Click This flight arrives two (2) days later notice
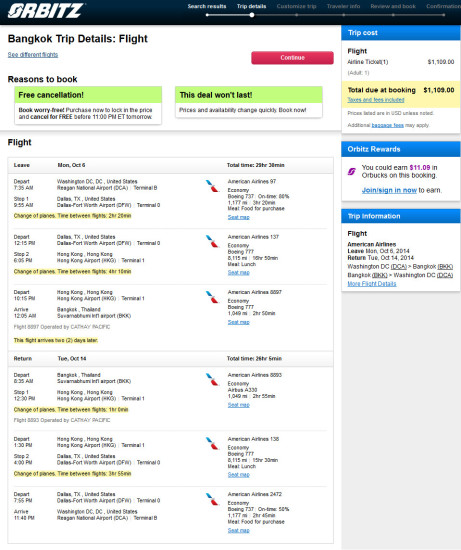 pyautogui.click(x=56, y=340)
